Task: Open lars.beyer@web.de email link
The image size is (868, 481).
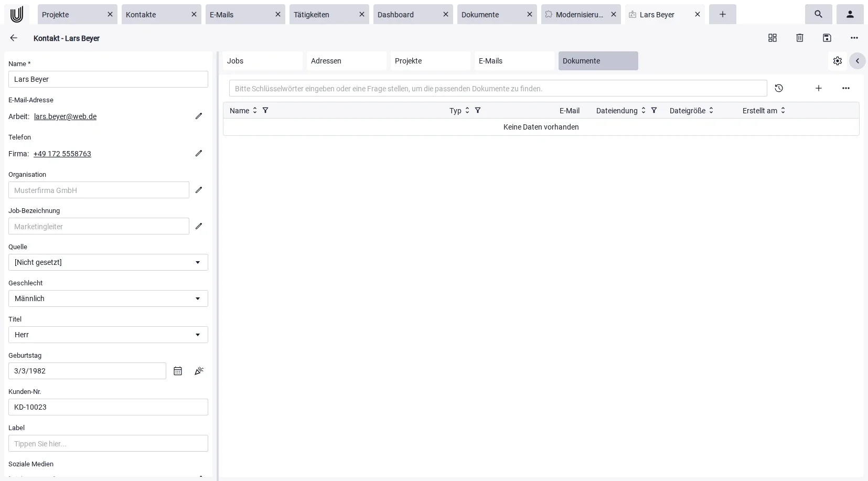Action: coord(65,116)
